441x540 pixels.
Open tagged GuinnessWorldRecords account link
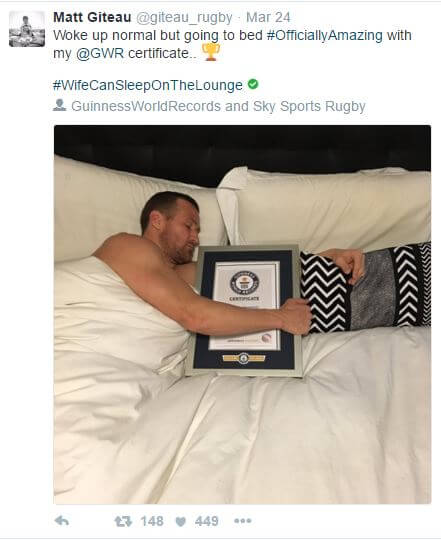click(x=146, y=106)
